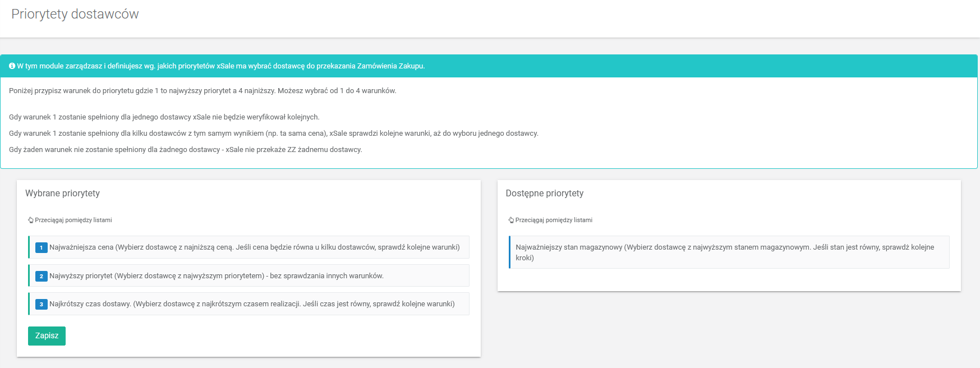Click the Priorytety dostawców page title
The image size is (980, 368).
click(x=75, y=14)
